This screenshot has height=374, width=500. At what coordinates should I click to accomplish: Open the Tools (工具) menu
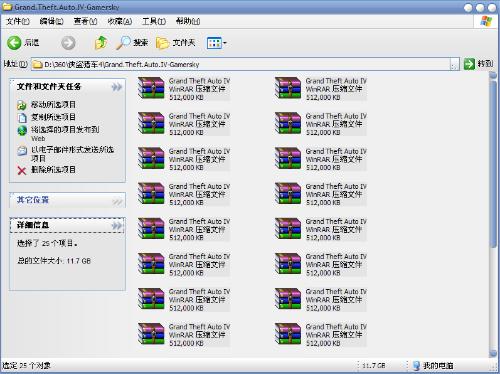click(154, 22)
